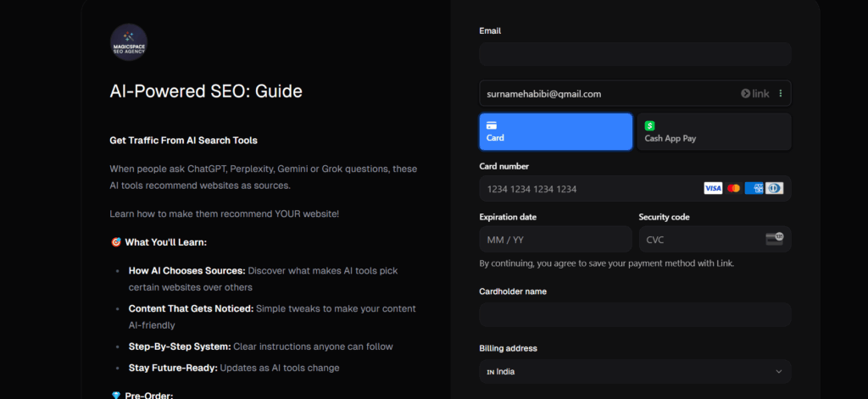Click the Visa card icon
Viewport: 868px width, 399px height.
[x=713, y=188]
